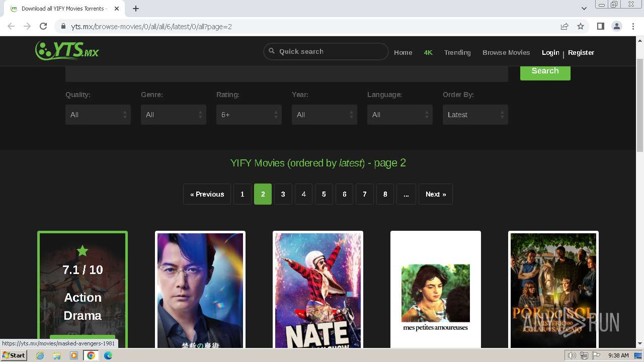
Task: Click the site padlock icon in address bar
Action: coord(63,26)
